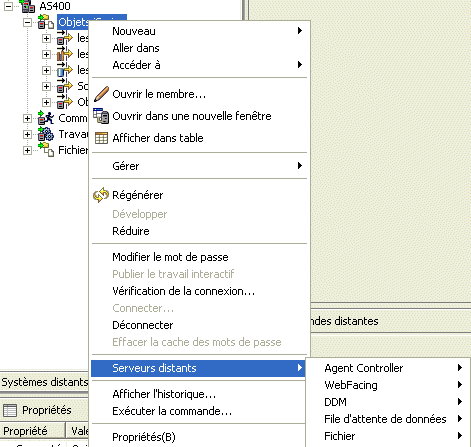
Task: Expand the Fichiers subsystem node
Action: click(27, 150)
